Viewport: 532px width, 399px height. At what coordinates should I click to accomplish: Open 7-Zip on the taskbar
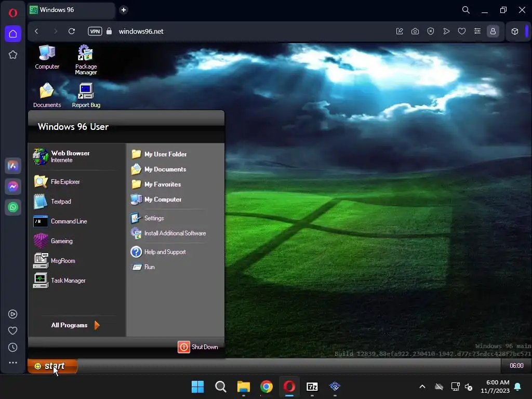tap(312, 387)
